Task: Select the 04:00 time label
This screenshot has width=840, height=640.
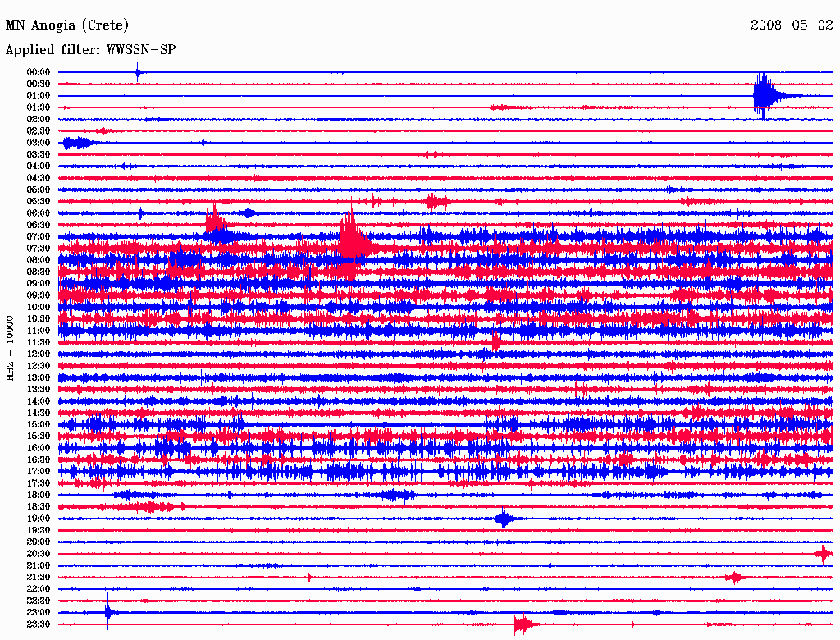Action: [x=39, y=167]
